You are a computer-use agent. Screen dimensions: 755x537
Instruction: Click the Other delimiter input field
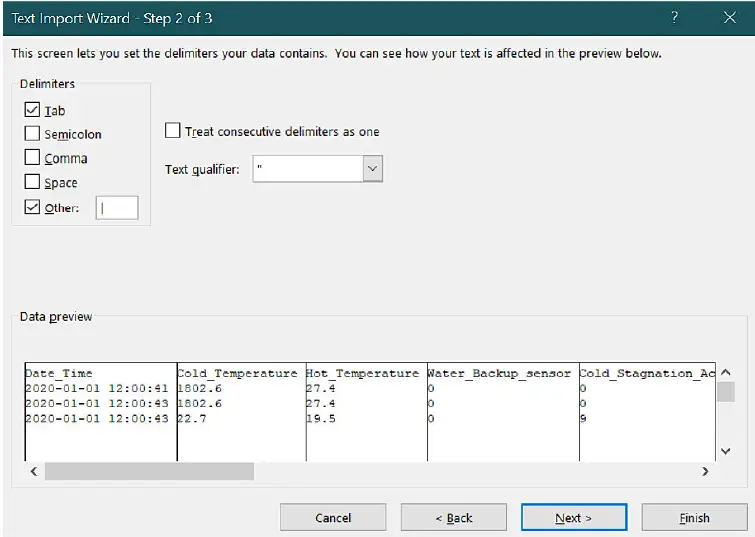pyautogui.click(x=117, y=208)
